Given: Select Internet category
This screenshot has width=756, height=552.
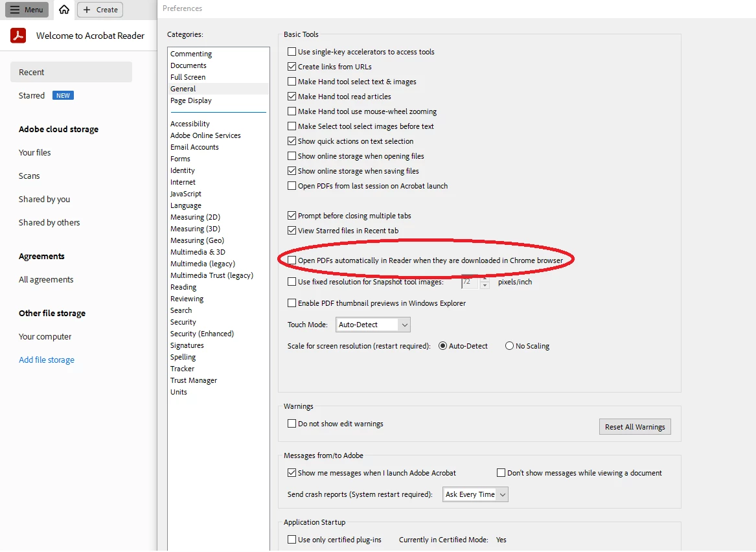Looking at the screenshot, I should [183, 182].
